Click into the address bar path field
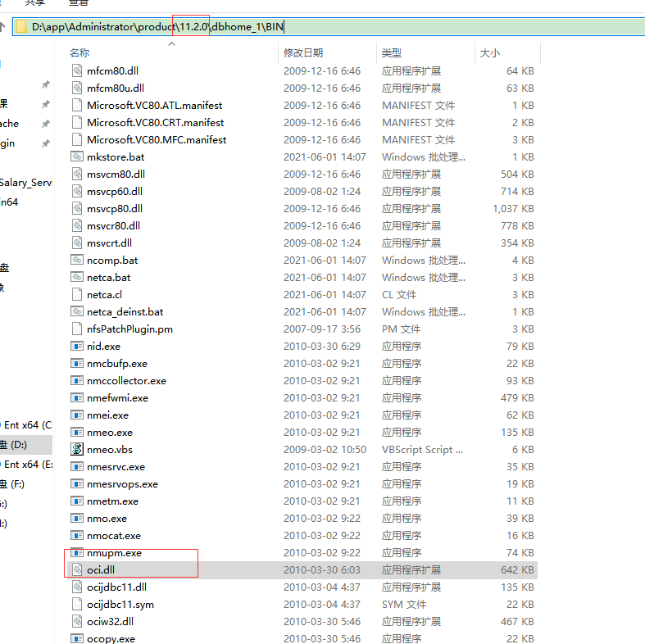Image resolution: width=645 pixels, height=644 pixels. (x=329, y=27)
